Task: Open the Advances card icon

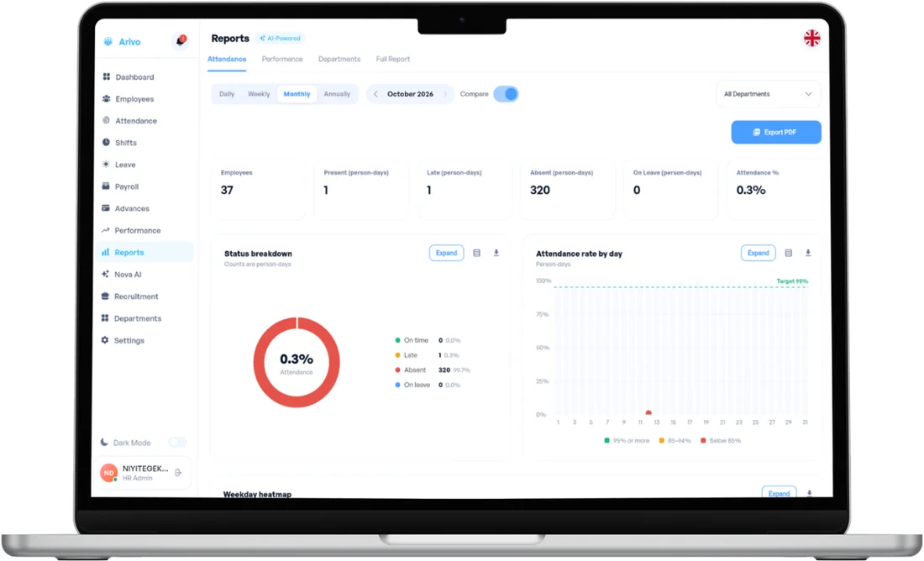Action: 106,208
